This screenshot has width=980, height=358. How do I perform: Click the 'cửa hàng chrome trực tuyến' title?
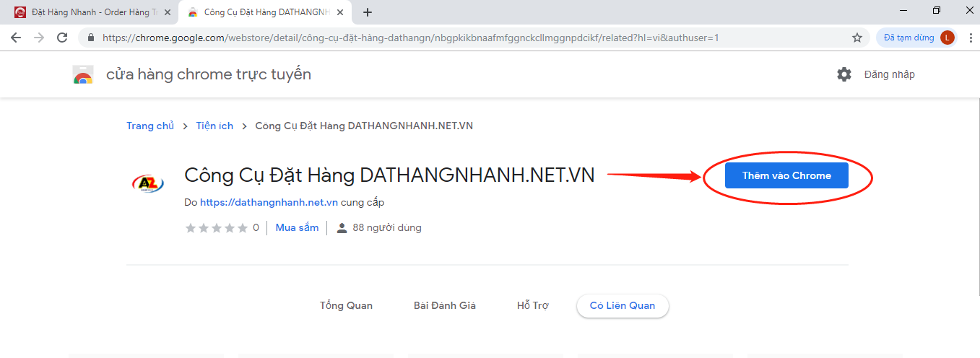209,74
